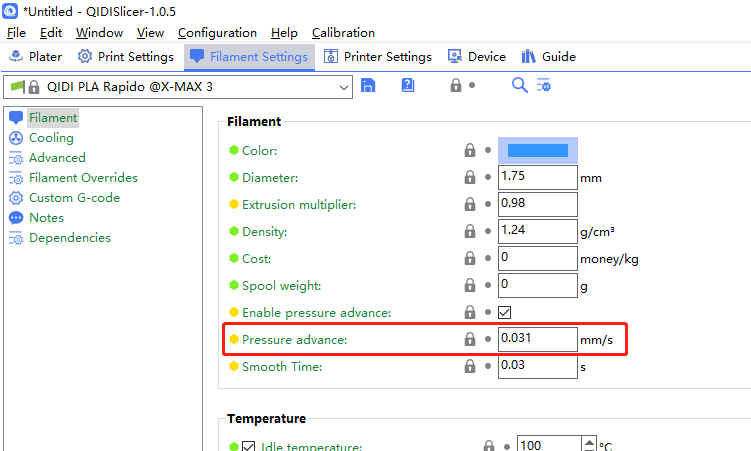This screenshot has height=451, width=751.
Task: Search settings with the magnifier icon
Action: [x=519, y=86]
